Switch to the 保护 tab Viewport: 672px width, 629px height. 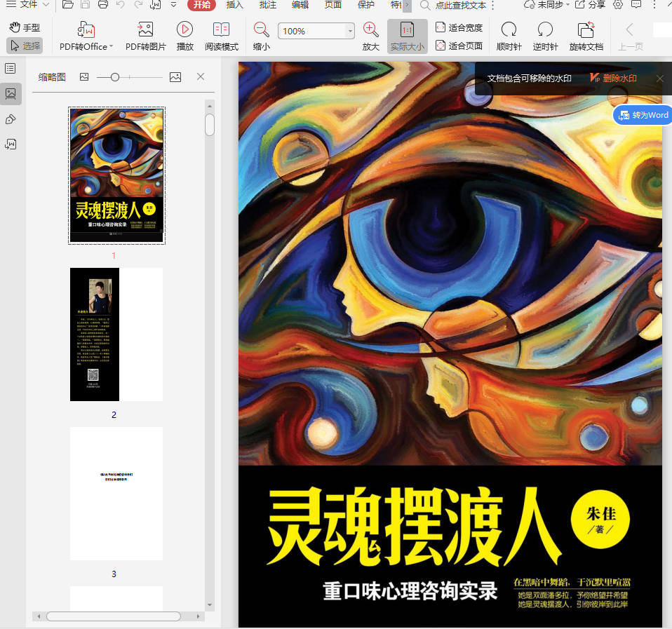pos(366,5)
